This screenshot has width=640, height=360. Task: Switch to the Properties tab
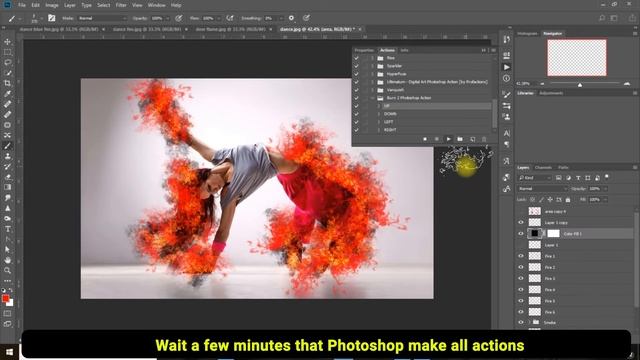[364, 50]
